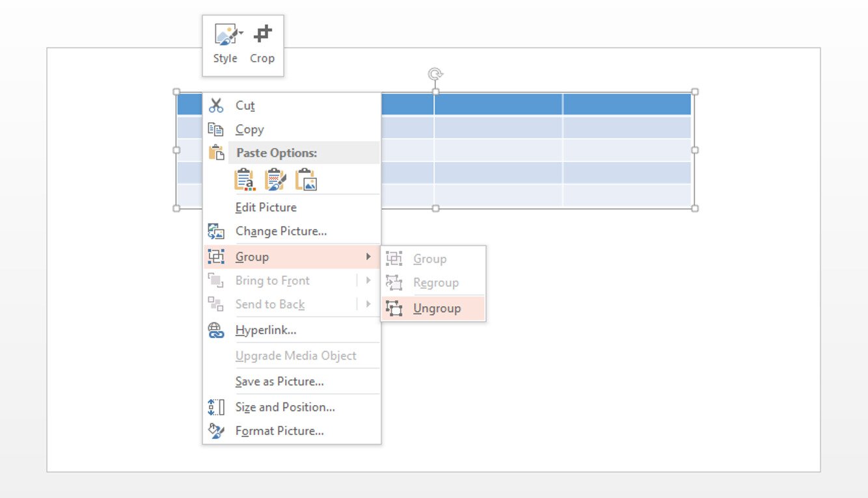This screenshot has width=868, height=498.
Task: Expand the Send to Back submenu arrow
Action: [368, 304]
